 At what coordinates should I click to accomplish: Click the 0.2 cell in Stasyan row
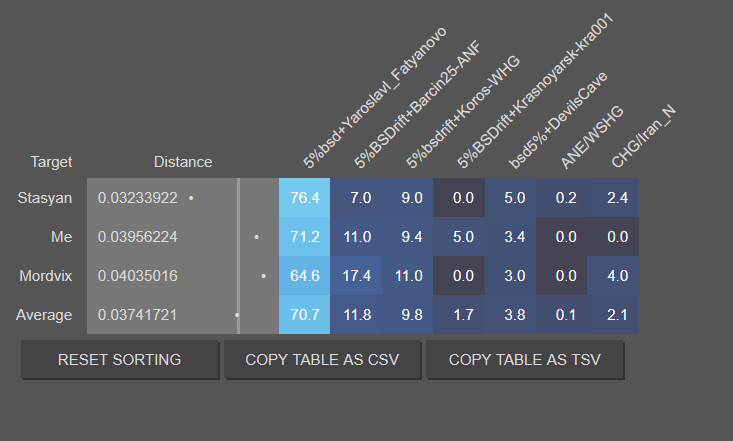pos(561,197)
